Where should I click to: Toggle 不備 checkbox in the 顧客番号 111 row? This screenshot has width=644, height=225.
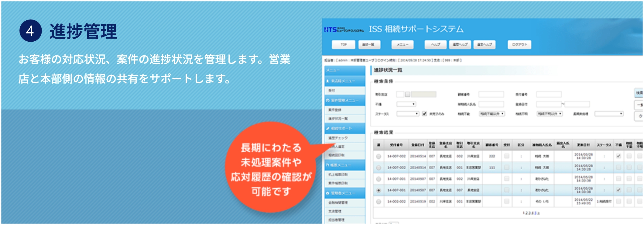(x=618, y=167)
